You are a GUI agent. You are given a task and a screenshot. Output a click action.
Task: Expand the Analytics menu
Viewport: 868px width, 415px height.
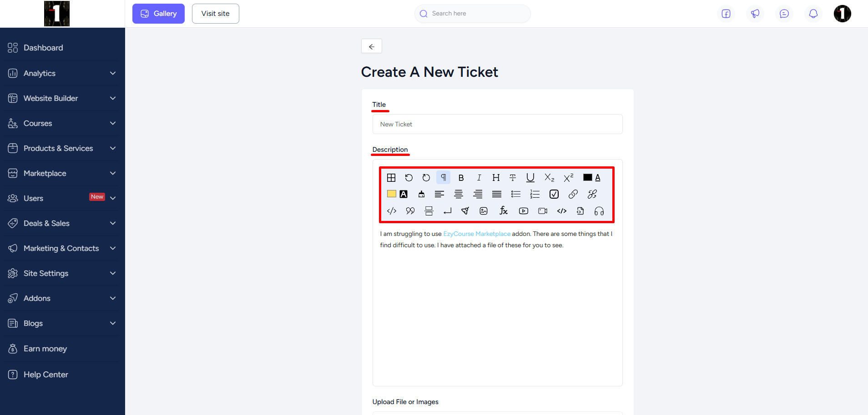click(62, 73)
